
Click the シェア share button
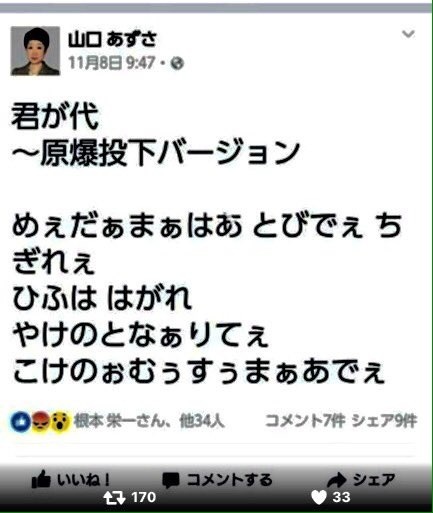click(x=361, y=480)
